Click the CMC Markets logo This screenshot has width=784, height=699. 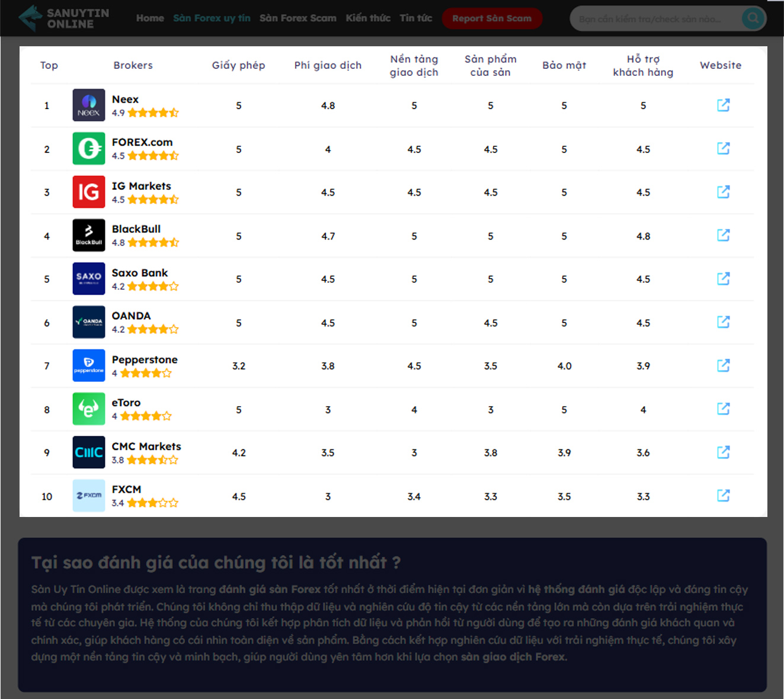pyautogui.click(x=89, y=452)
